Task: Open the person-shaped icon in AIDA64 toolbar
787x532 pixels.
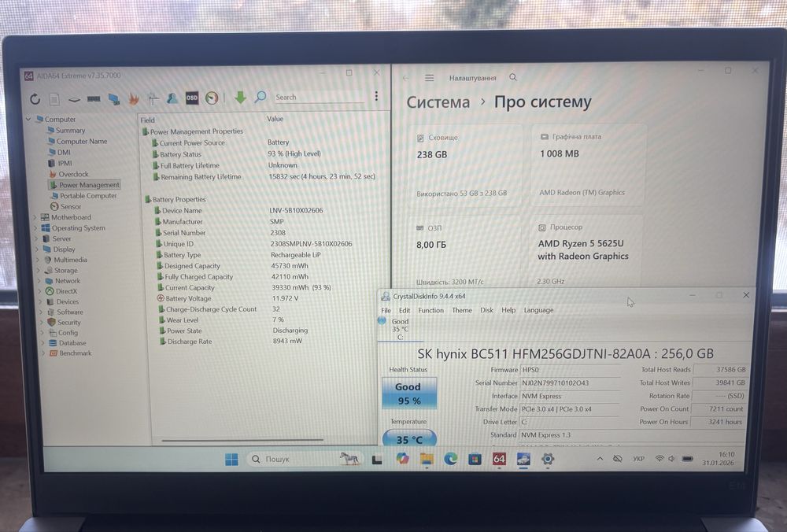Action: pyautogui.click(x=172, y=98)
